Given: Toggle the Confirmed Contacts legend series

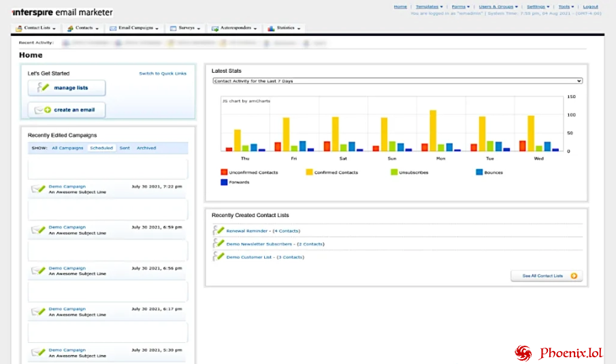Looking at the screenshot, I should tap(309, 172).
